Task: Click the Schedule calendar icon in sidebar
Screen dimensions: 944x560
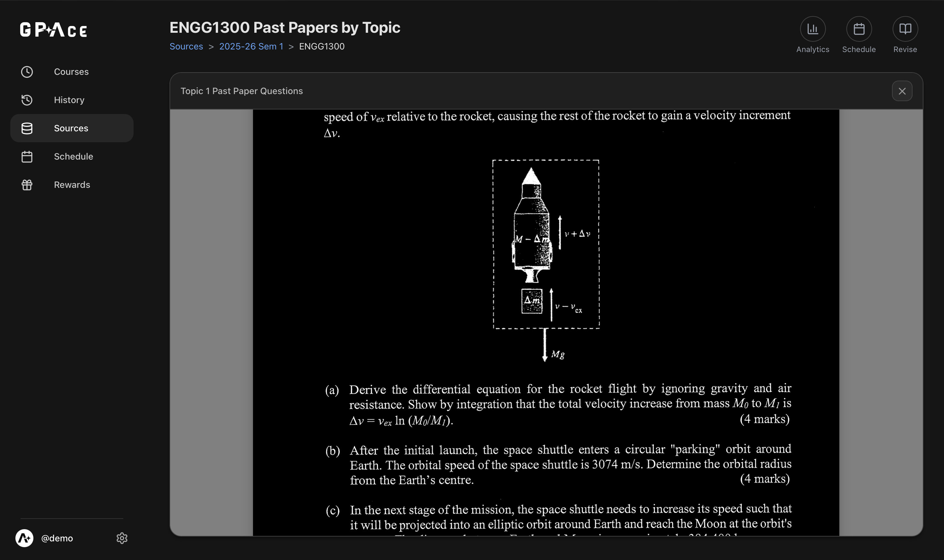Action: [27, 157]
